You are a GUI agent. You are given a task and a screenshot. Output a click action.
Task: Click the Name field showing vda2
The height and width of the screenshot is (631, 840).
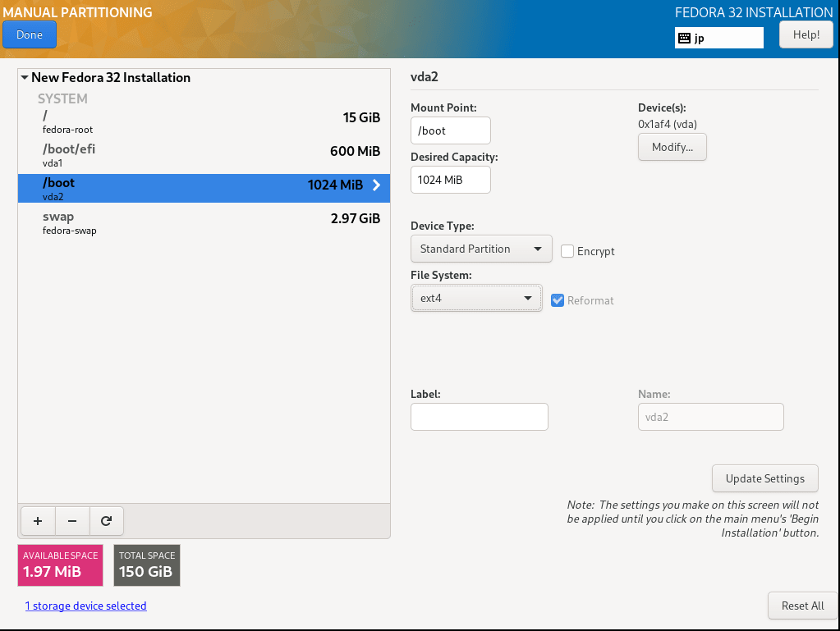711,417
